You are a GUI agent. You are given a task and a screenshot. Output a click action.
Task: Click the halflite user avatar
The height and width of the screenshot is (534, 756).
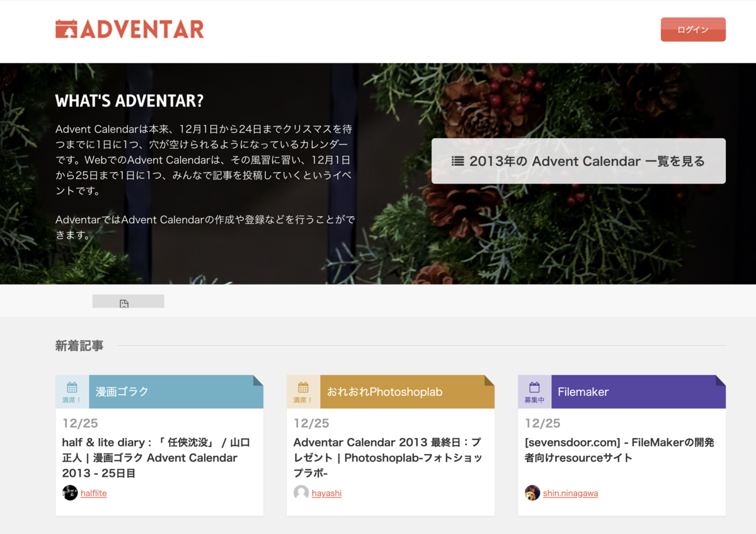[x=70, y=492]
